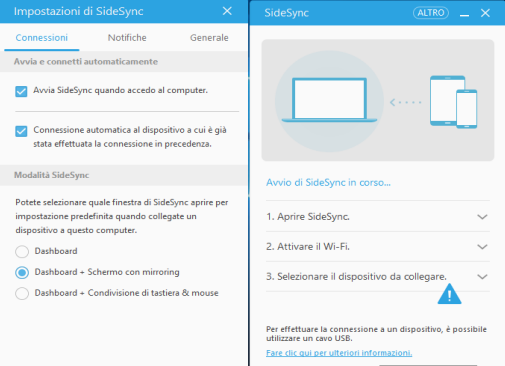Uncheck Avvia SideSync quando accedo al computer
The height and width of the screenshot is (366, 505).
pyautogui.click(x=21, y=91)
